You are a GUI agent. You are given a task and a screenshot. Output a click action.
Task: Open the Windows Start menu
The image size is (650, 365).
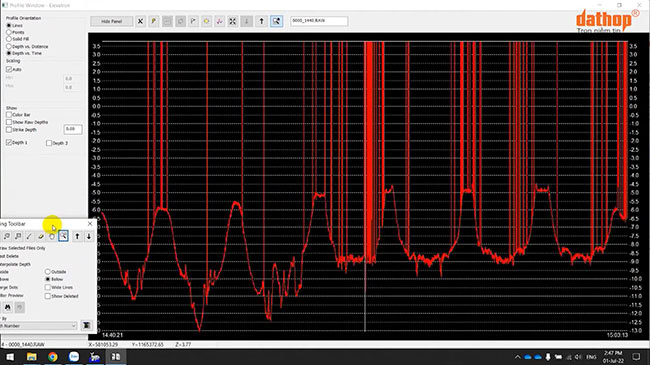click(10, 357)
